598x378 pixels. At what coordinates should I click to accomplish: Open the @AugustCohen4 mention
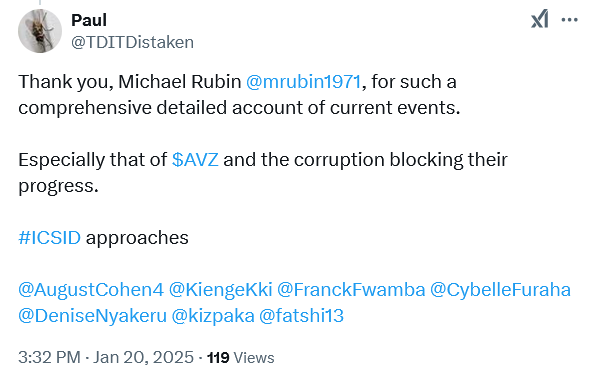click(91, 290)
